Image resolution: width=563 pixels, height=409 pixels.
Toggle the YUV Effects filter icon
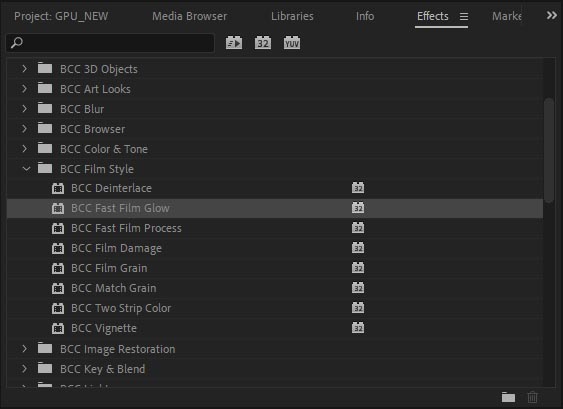point(292,43)
